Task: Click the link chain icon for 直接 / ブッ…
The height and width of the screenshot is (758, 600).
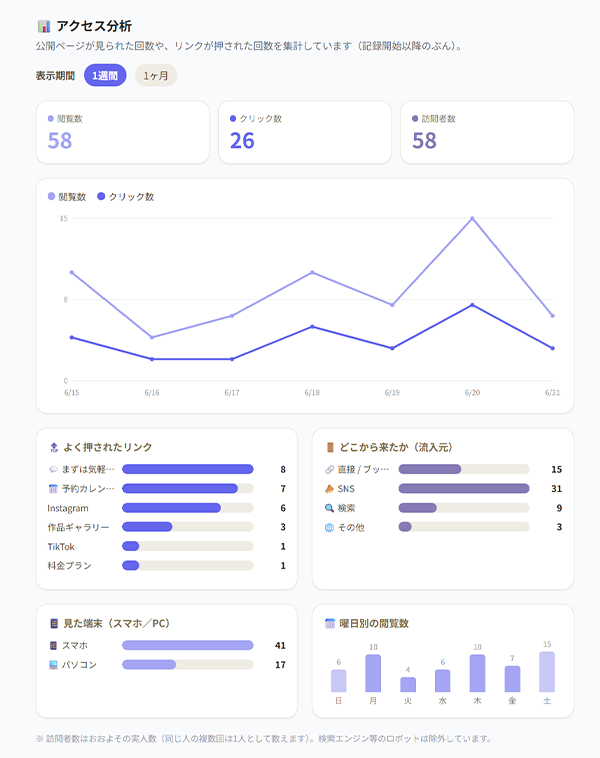Action: point(329,469)
